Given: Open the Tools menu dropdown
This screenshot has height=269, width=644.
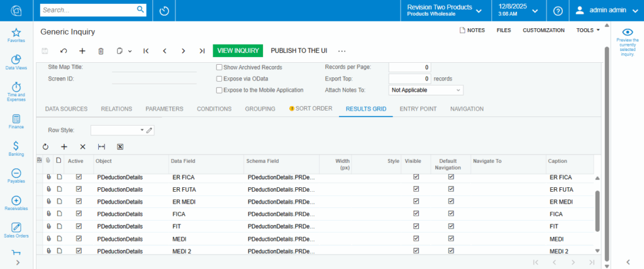Looking at the screenshot, I should click(588, 30).
